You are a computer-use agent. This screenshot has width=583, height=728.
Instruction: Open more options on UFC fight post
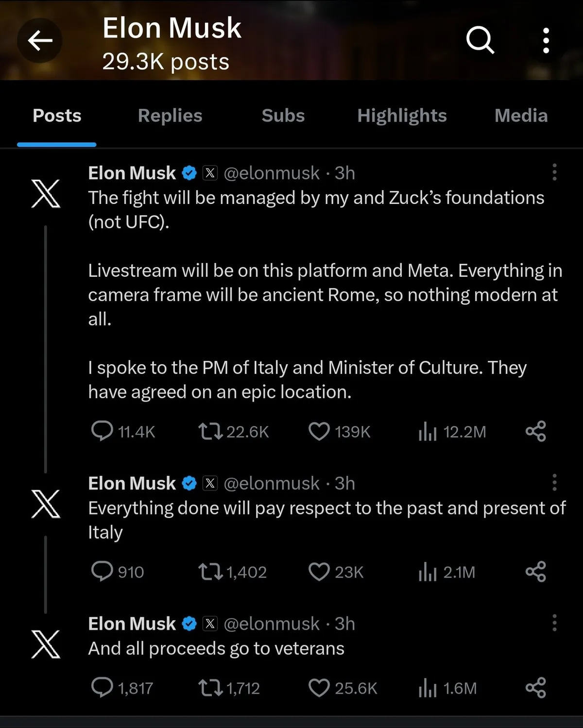click(x=554, y=172)
